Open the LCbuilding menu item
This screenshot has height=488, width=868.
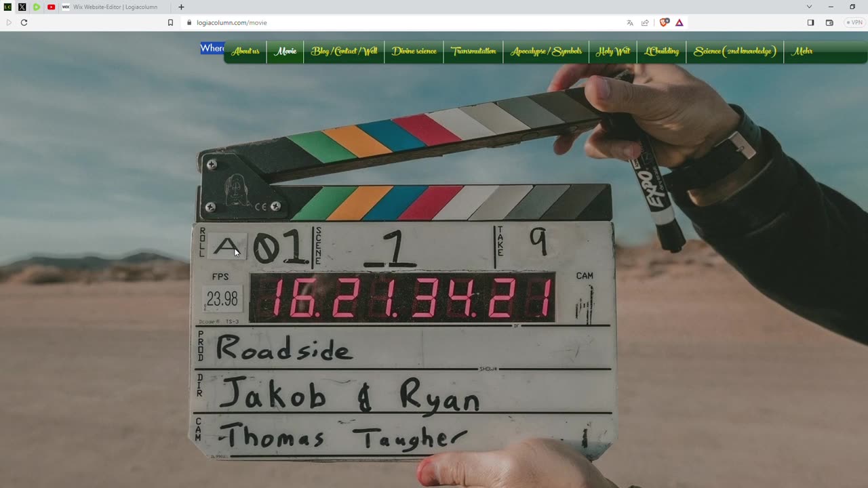click(662, 52)
